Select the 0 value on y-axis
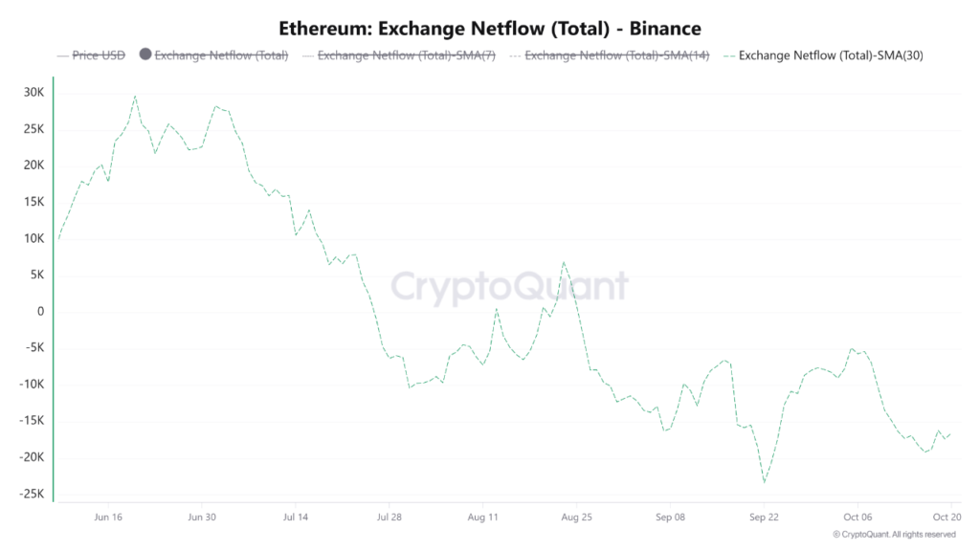Viewport: 980px width, 551px height. (40, 312)
